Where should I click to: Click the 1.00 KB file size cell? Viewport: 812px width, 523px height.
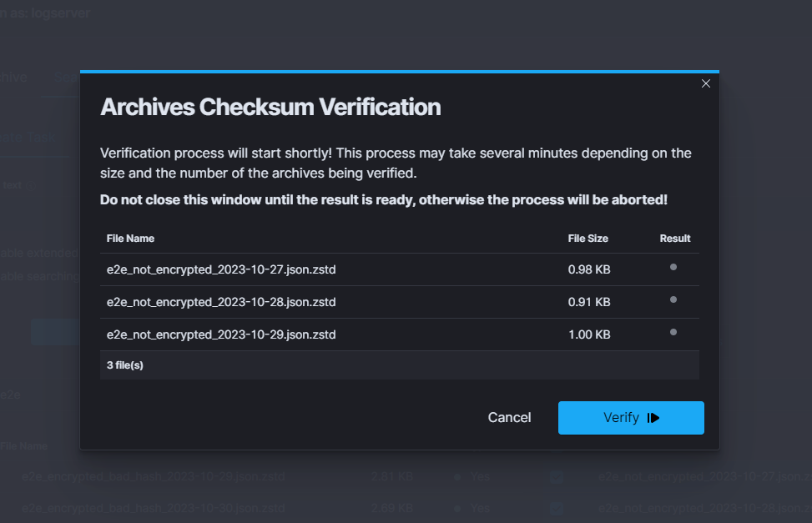coord(588,334)
